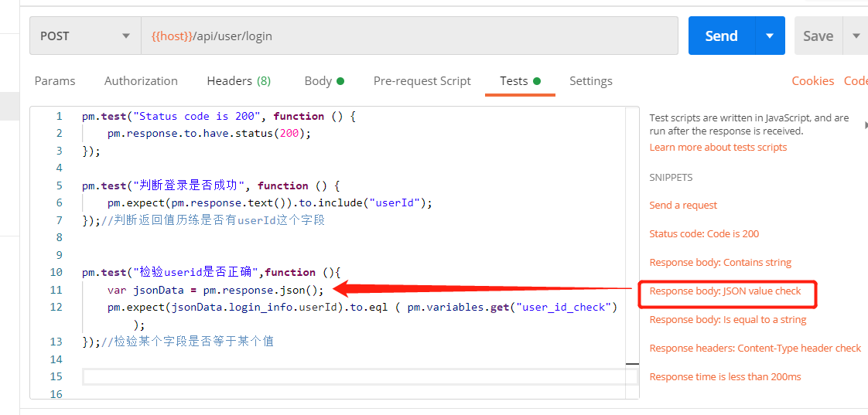This screenshot has width=868, height=415.
Task: Open the Authorization tab
Action: pos(141,81)
